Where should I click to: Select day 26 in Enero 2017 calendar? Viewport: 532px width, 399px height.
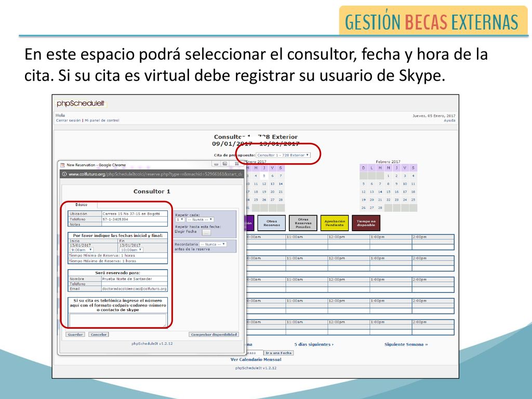click(x=264, y=200)
